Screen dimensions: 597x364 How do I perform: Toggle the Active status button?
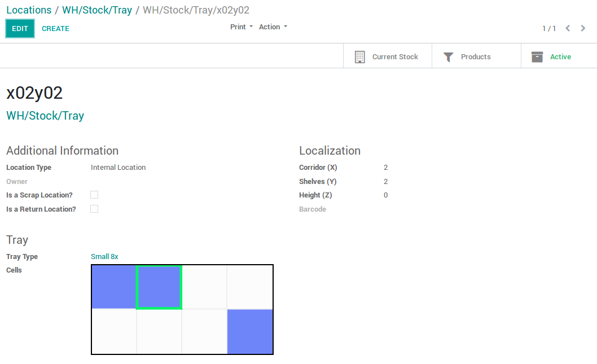(559, 57)
